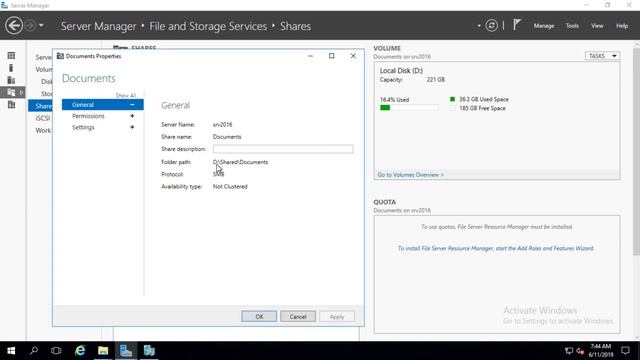Viewport: 640px width, 360px height.
Task: Open the VOLUME Tasks dropdown
Action: point(602,56)
